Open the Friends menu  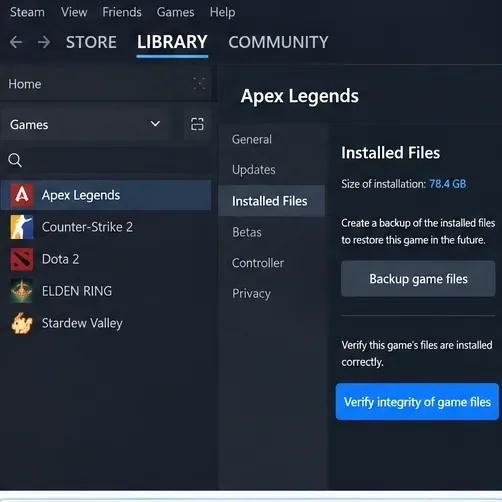(122, 12)
